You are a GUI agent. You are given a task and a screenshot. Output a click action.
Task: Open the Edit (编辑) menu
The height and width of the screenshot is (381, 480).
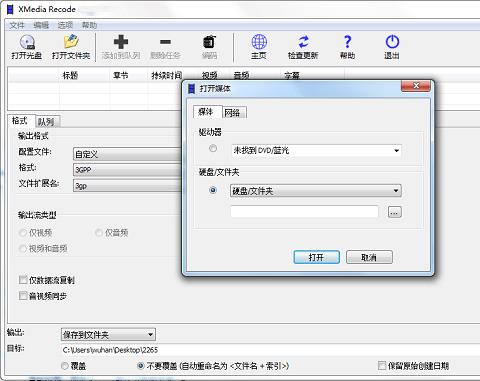click(41, 25)
